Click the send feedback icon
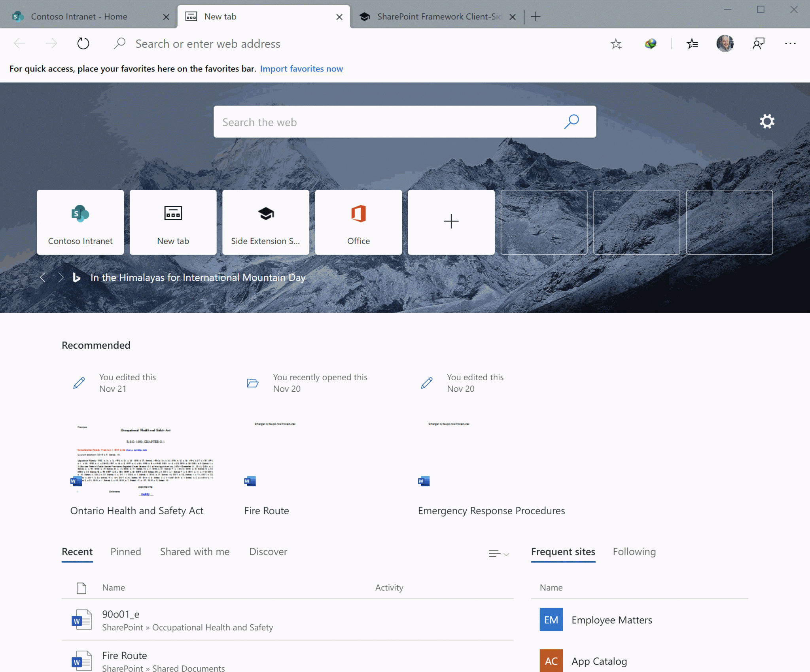 point(759,43)
